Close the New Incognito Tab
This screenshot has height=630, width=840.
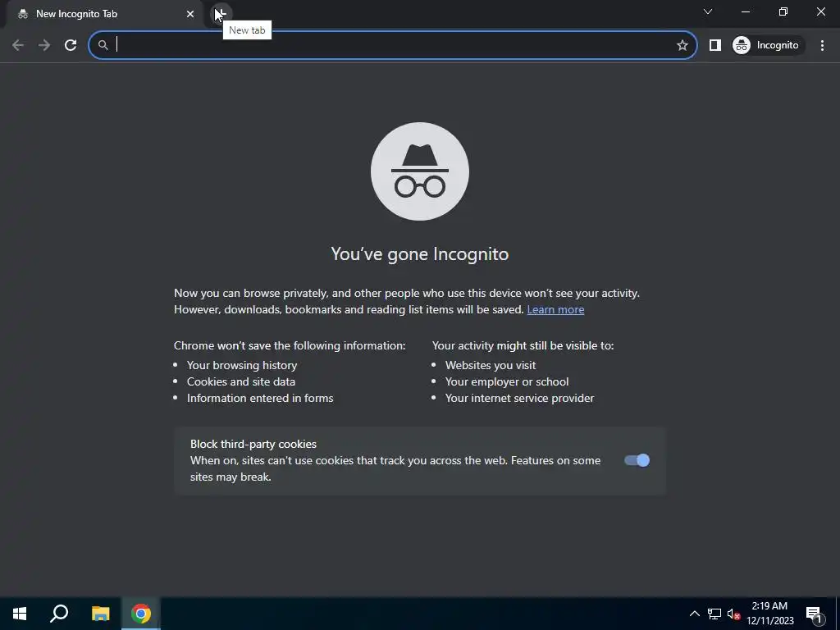(x=190, y=14)
